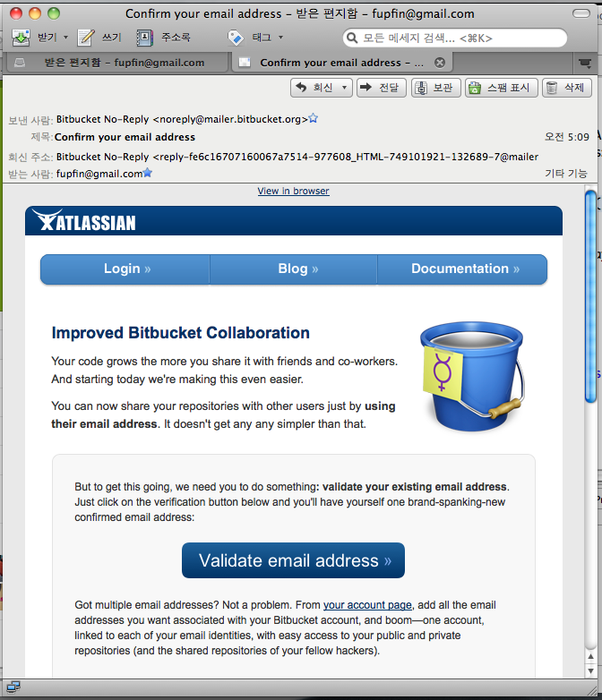Click the Write (쓰기) compose pencil icon
Screen dimensions: 602x700
(86, 38)
